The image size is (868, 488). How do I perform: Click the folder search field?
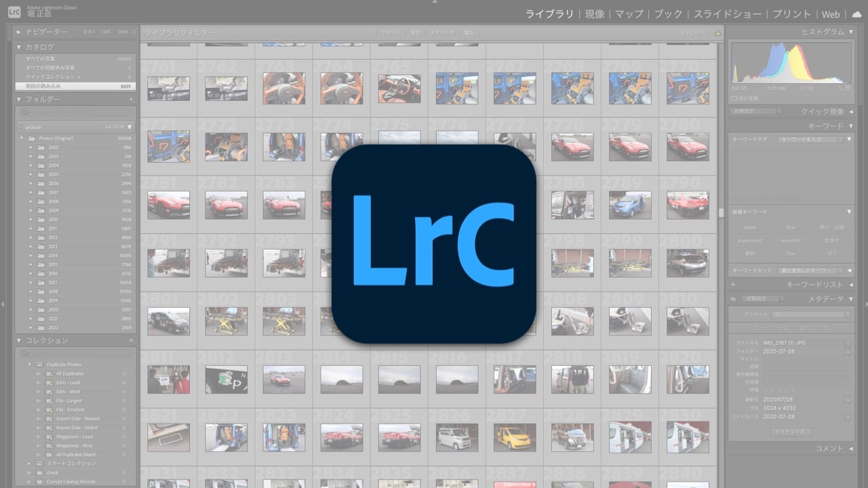click(76, 113)
